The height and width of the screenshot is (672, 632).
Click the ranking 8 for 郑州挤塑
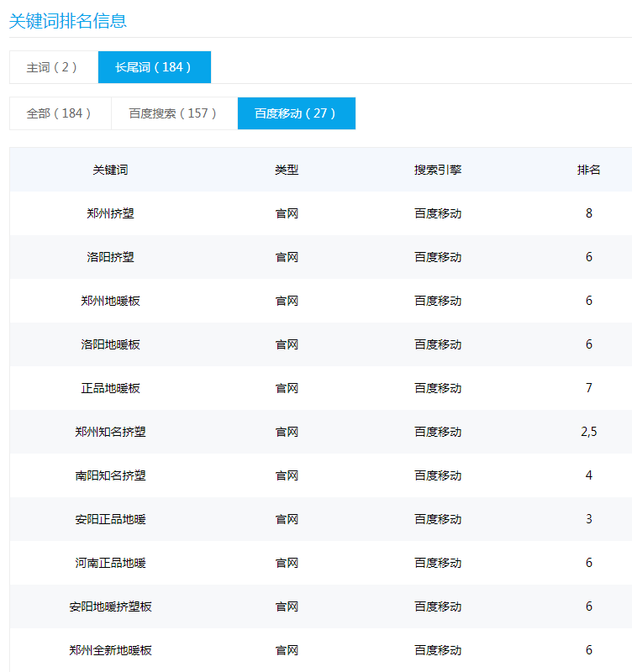[588, 213]
